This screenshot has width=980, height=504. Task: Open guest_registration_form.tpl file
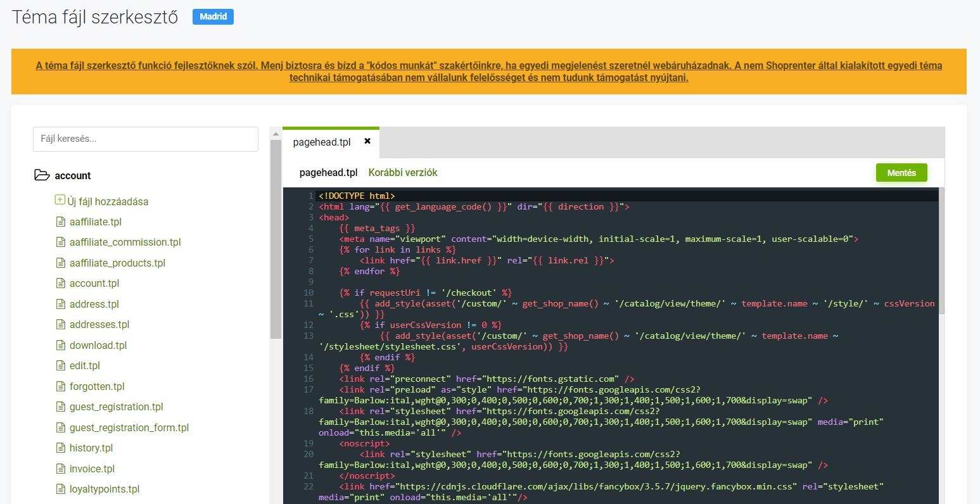129,427
